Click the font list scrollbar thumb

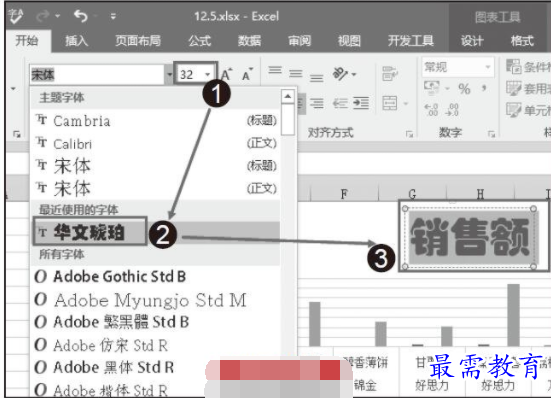[x=288, y=119]
